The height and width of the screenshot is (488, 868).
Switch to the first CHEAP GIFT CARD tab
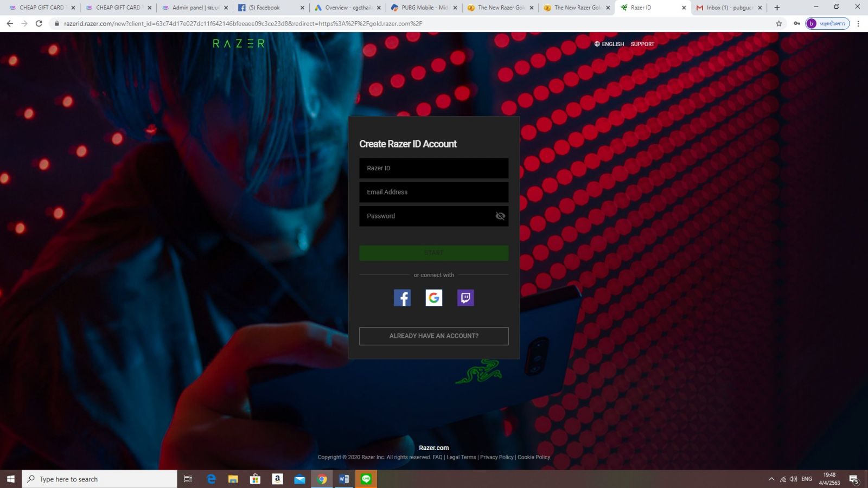[41, 8]
